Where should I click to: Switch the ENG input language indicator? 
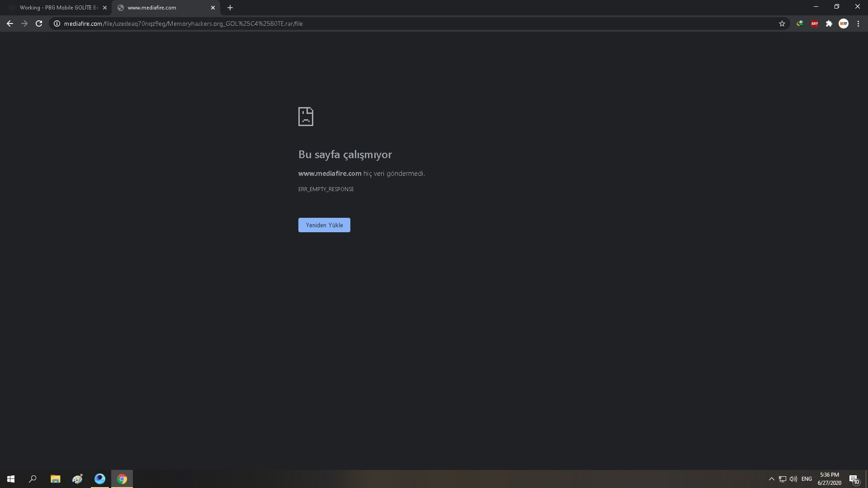[807, 479]
